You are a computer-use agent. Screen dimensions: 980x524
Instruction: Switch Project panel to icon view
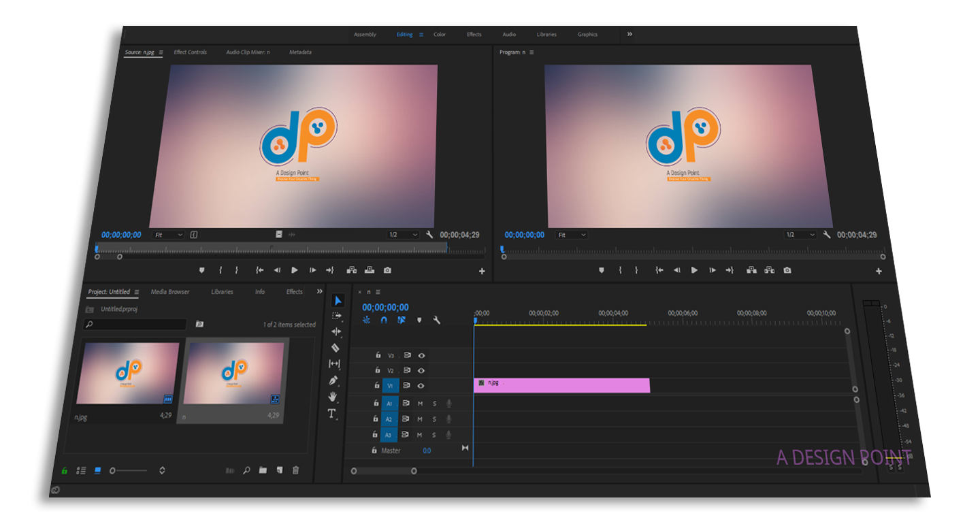click(97, 470)
